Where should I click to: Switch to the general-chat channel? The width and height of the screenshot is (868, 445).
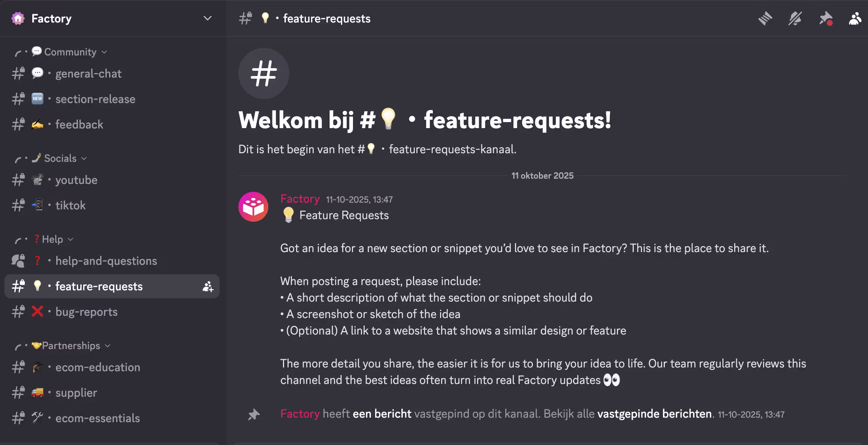pos(88,73)
